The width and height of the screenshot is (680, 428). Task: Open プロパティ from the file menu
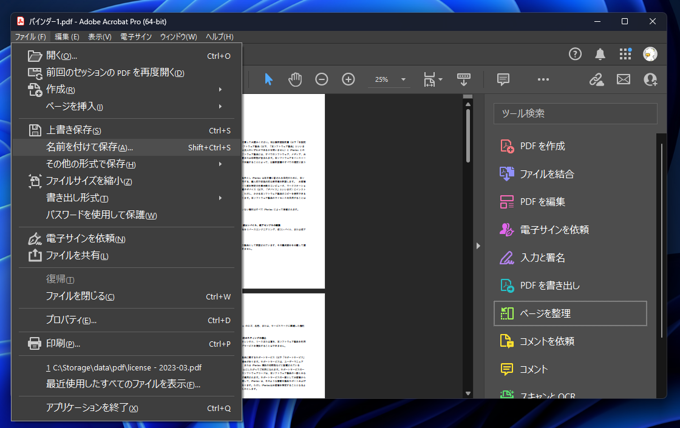pyautogui.click(x=127, y=320)
